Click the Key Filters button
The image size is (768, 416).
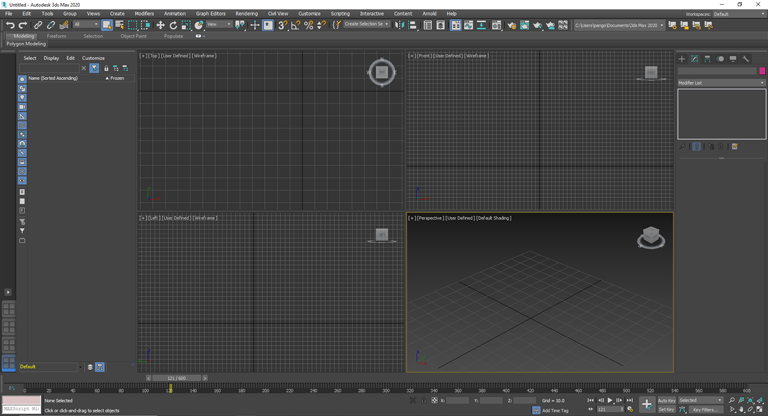coord(706,409)
